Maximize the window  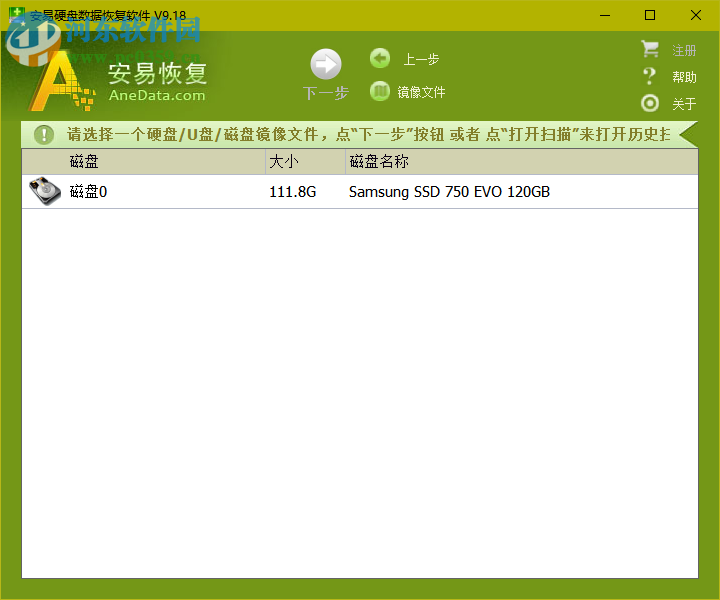pos(650,15)
